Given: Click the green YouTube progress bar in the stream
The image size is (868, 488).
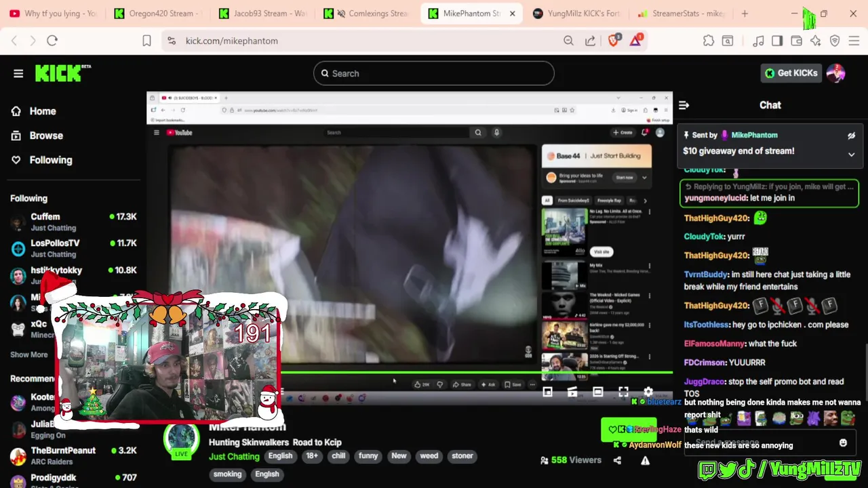Looking at the screenshot, I should (x=477, y=371).
